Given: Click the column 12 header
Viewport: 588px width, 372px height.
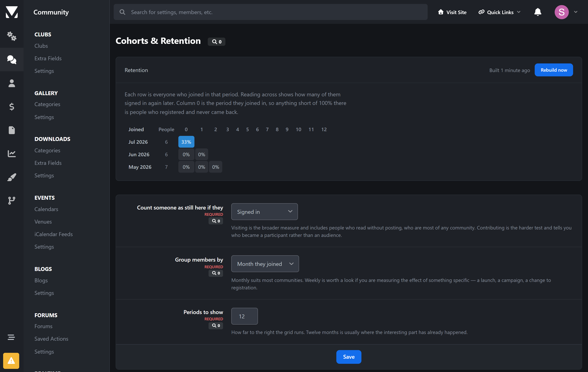Looking at the screenshot, I should (x=324, y=130).
